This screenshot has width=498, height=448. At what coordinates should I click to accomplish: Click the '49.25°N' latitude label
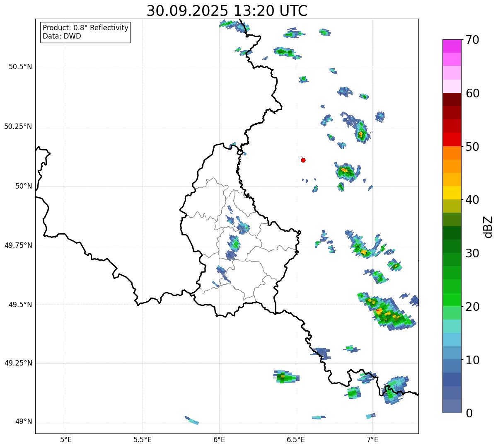coord(18,363)
